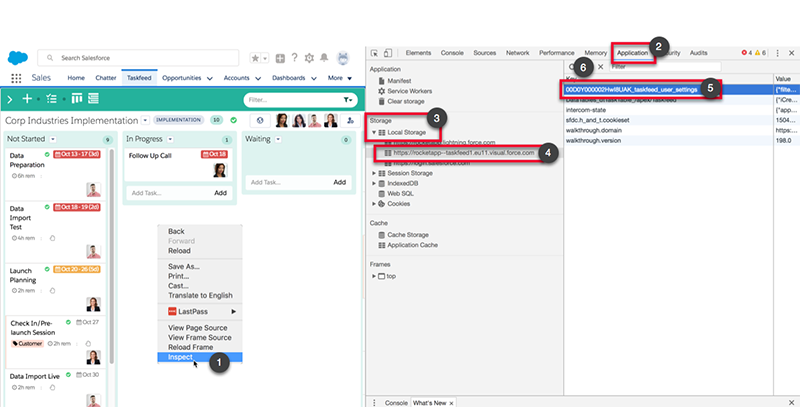Click the favorites star icon
Screen dimensions: 800x407
pyautogui.click(x=255, y=58)
